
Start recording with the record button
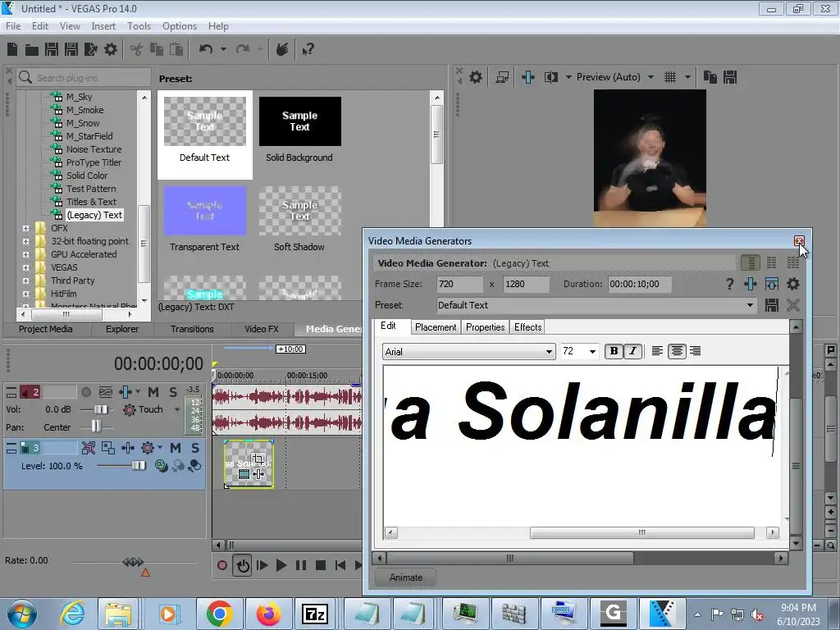point(221,565)
